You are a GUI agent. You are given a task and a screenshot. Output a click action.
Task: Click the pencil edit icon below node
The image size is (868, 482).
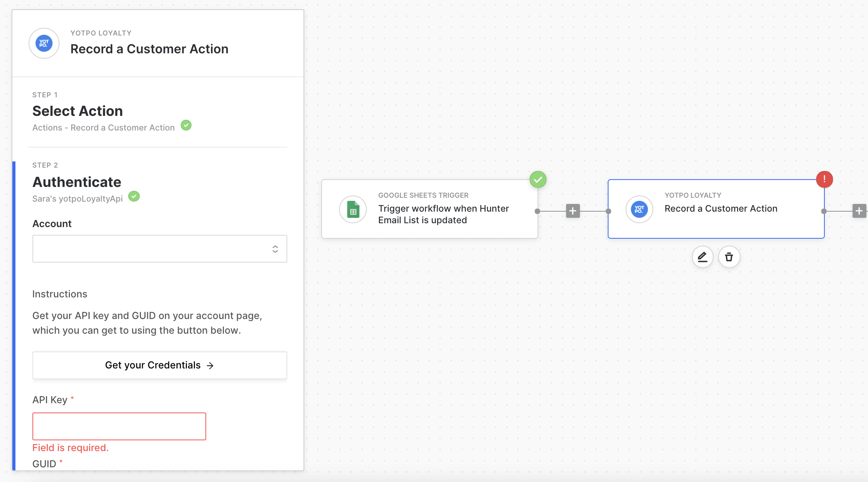[702, 257]
